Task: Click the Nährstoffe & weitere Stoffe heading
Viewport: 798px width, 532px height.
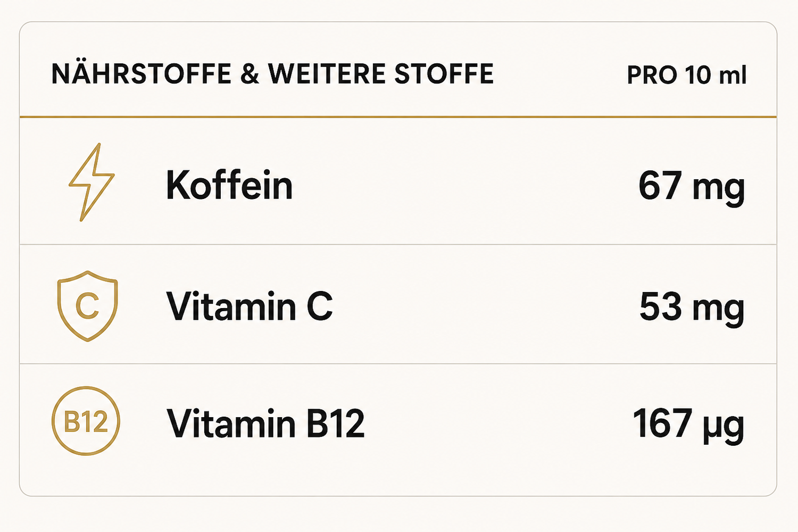Action: 272,74
